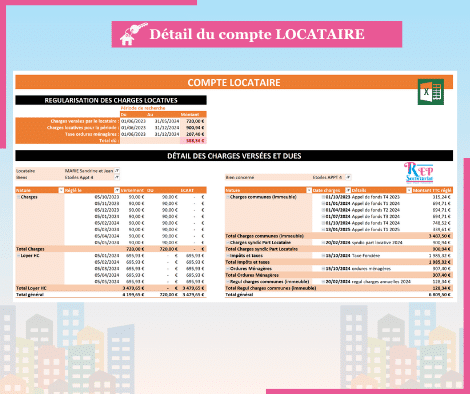Open the Biens filter dropdown
Screen dimensions: 470x394
117,177
